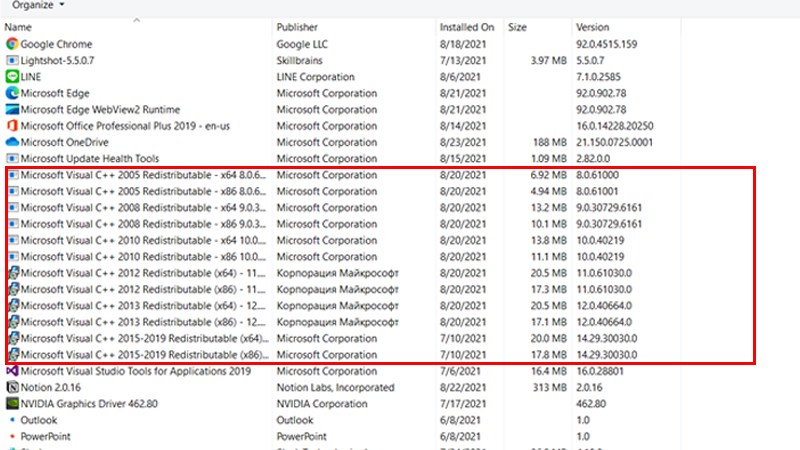Sort by Installed On column header
This screenshot has width=800, height=450.
[x=466, y=27]
